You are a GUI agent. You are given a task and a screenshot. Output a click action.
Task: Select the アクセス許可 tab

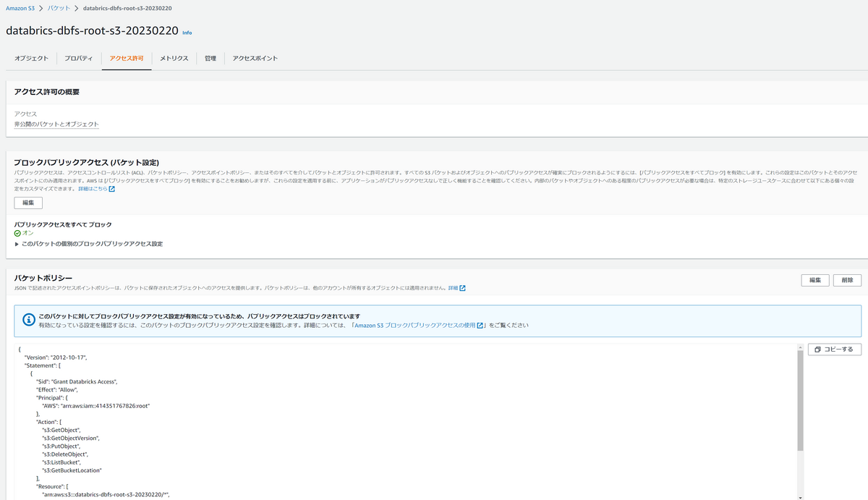point(127,58)
